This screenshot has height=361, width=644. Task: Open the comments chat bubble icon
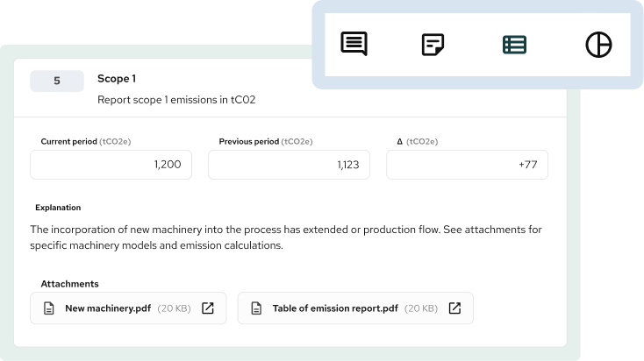(354, 44)
